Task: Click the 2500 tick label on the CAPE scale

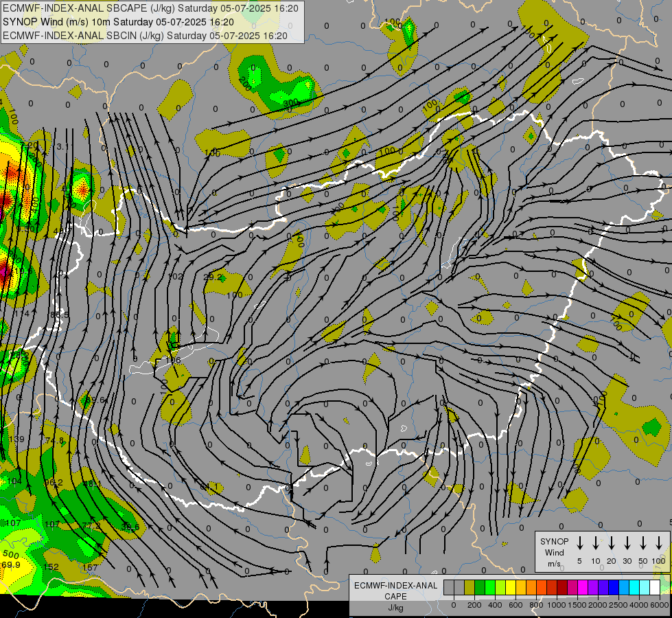Action: [618, 605]
